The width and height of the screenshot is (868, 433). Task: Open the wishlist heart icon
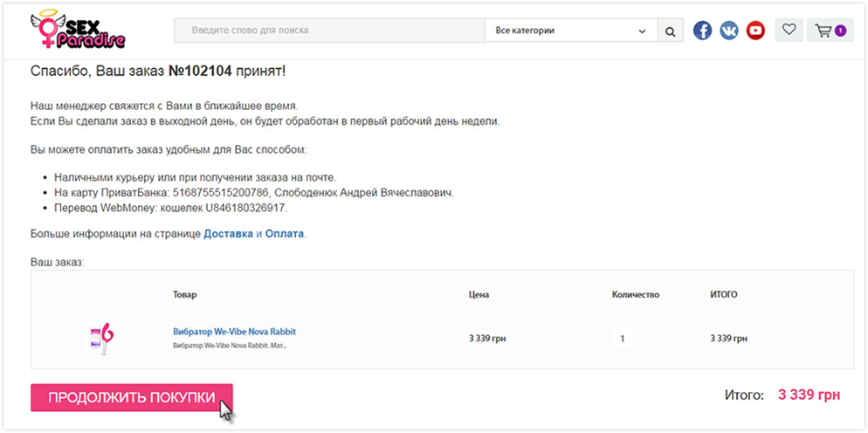tap(789, 30)
